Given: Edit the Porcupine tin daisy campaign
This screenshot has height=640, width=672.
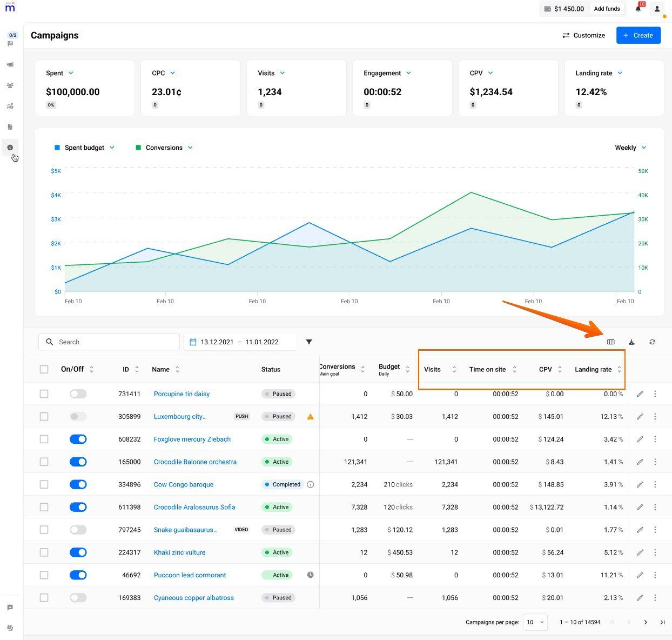Looking at the screenshot, I should click(640, 394).
